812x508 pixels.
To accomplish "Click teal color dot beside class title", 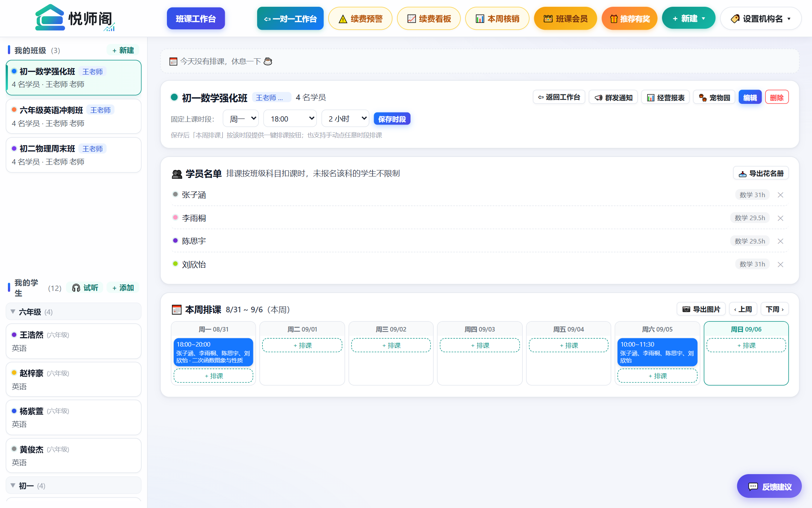I will click(174, 97).
